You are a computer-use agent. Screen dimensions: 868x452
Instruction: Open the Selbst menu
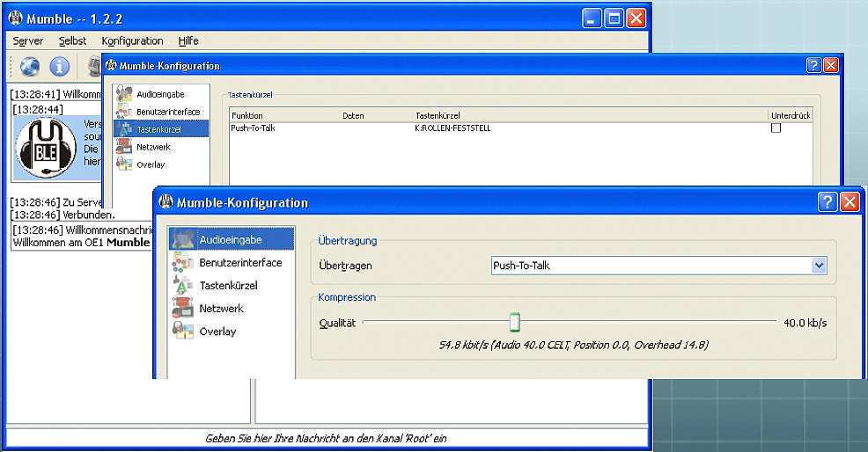click(72, 41)
